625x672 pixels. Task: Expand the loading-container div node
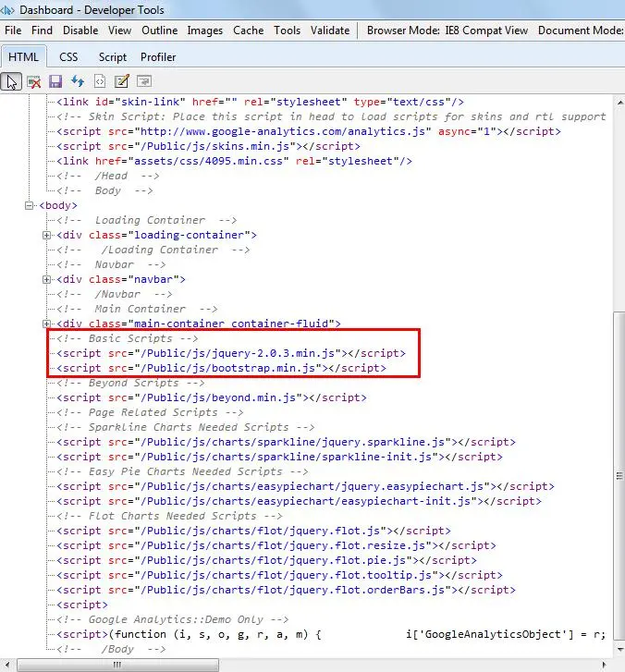point(47,236)
